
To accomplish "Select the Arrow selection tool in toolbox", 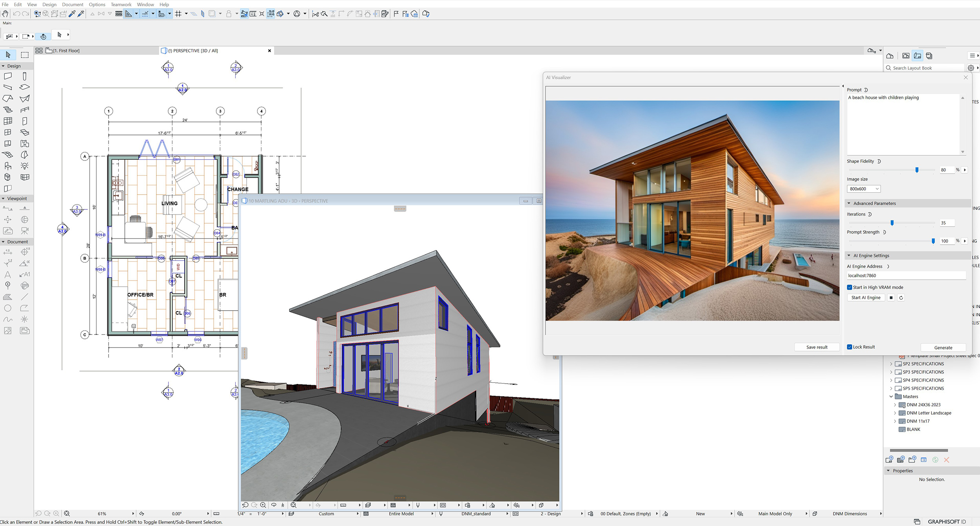I will (x=8, y=55).
